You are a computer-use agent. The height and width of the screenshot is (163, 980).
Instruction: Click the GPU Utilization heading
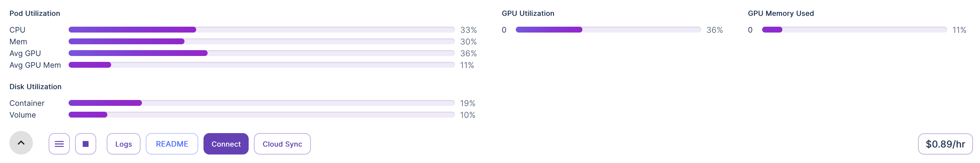[x=528, y=13]
